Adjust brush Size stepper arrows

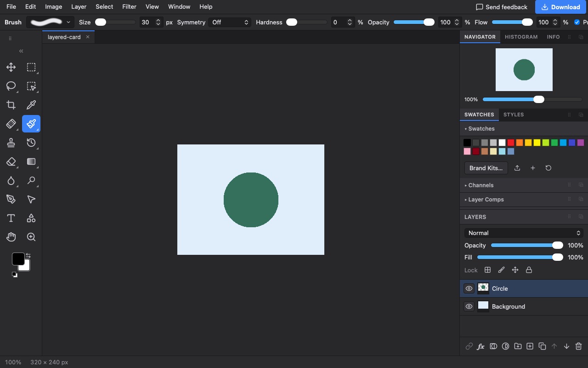click(158, 22)
